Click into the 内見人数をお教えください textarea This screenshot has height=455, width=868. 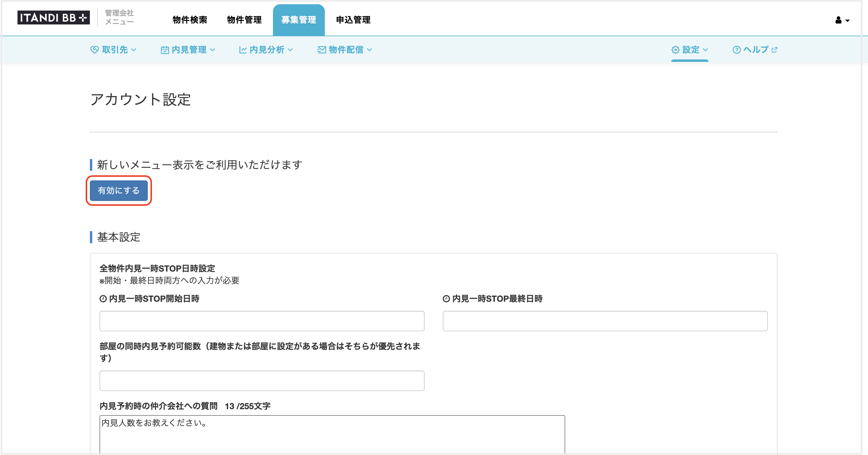[x=332, y=435]
